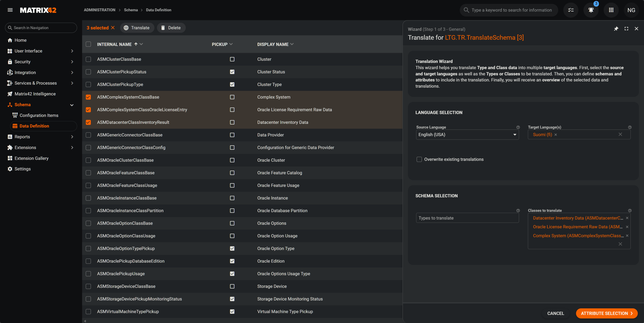Expand the Reports navigation section
The height and width of the screenshot is (323, 644).
tap(72, 137)
